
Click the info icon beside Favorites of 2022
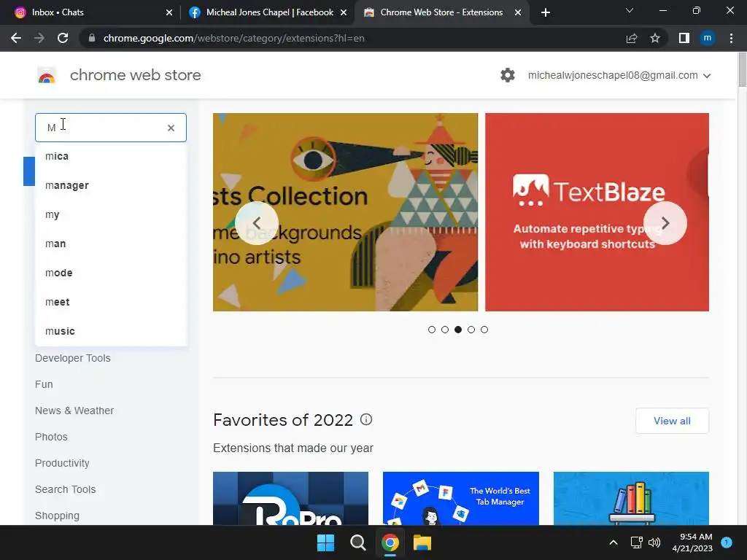[366, 419]
